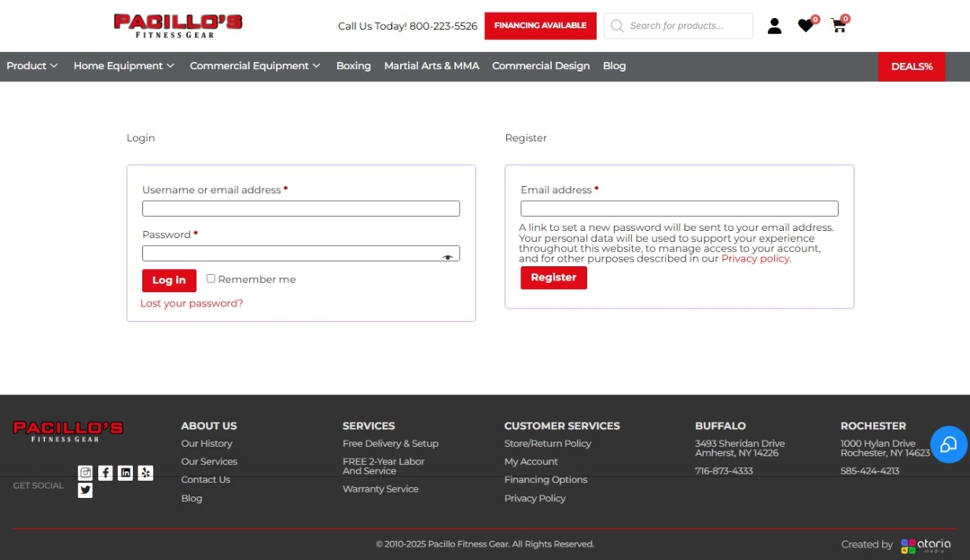Viewport: 970px width, 560px height.
Task: Expand the Commercial Equipment dropdown
Action: tap(255, 66)
